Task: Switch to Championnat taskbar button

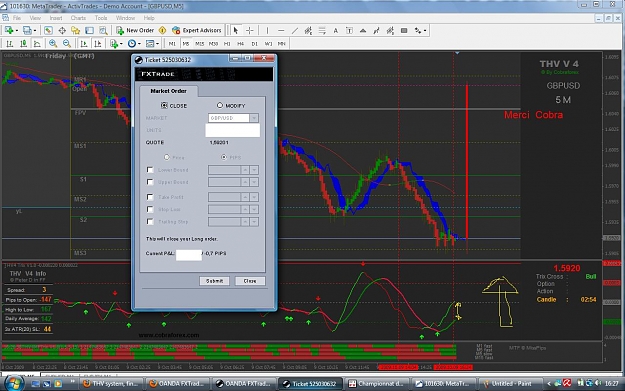Action: (377, 383)
